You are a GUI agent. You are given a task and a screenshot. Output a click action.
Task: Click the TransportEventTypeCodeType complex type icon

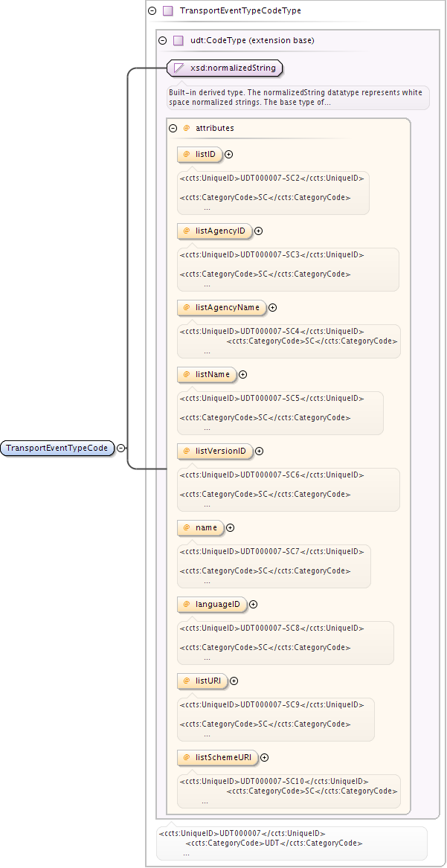point(167,10)
